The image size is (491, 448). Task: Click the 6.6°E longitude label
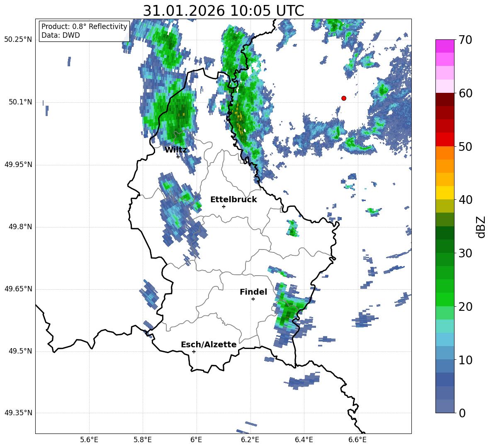click(x=357, y=440)
